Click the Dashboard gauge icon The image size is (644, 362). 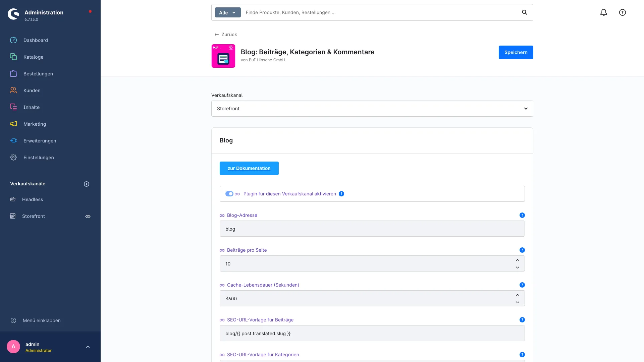pyautogui.click(x=13, y=40)
